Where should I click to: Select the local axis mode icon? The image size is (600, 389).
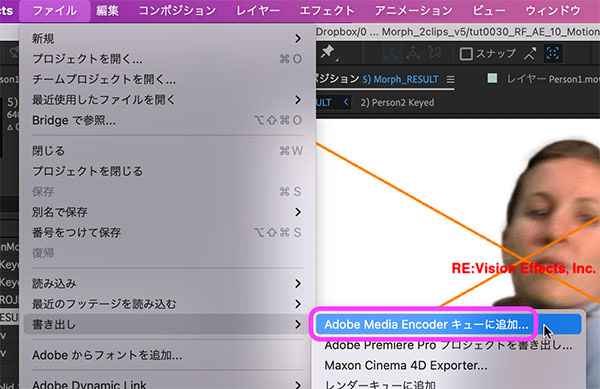(x=391, y=54)
